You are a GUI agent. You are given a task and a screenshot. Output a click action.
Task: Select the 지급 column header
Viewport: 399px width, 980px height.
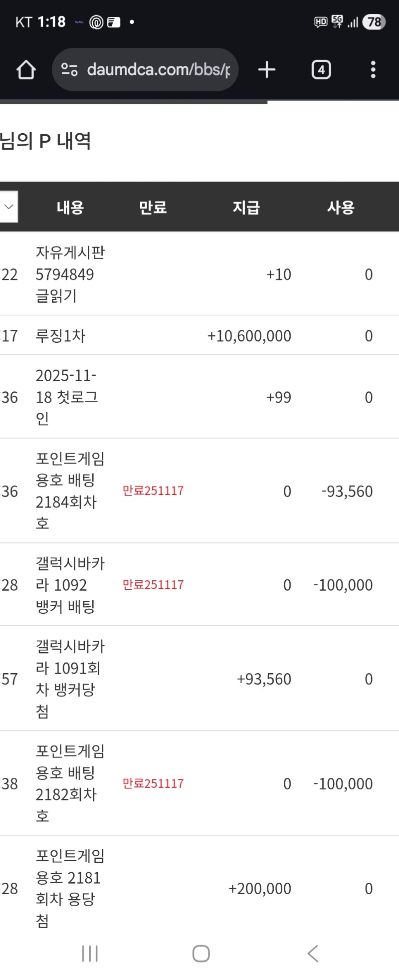click(245, 208)
